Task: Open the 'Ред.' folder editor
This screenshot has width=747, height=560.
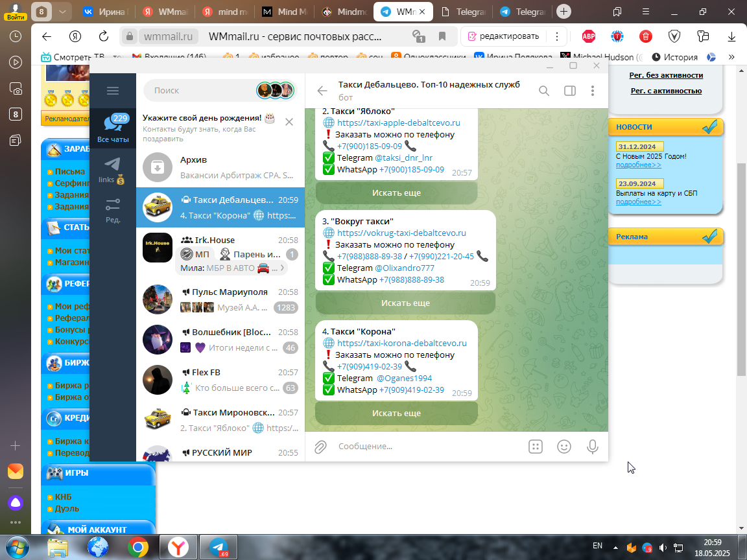Action: 113,211
